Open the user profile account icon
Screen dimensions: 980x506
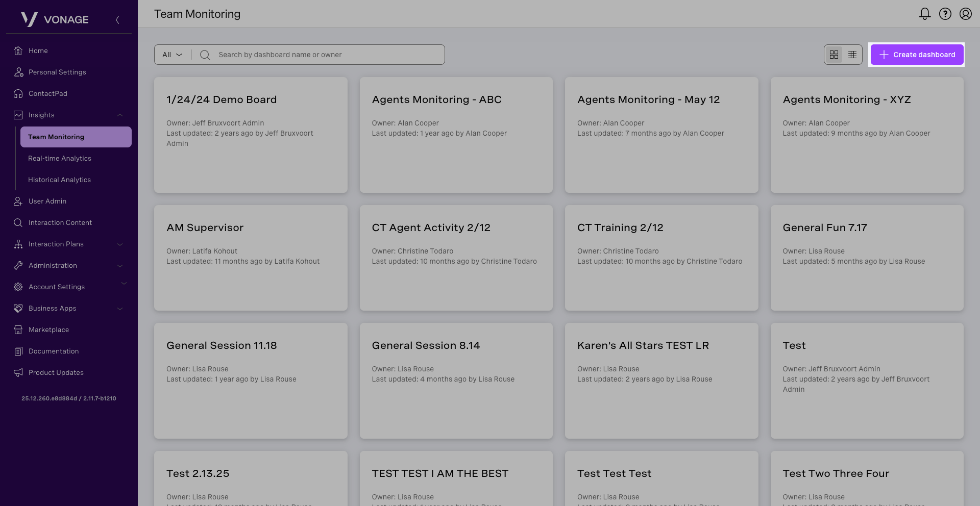pos(965,14)
